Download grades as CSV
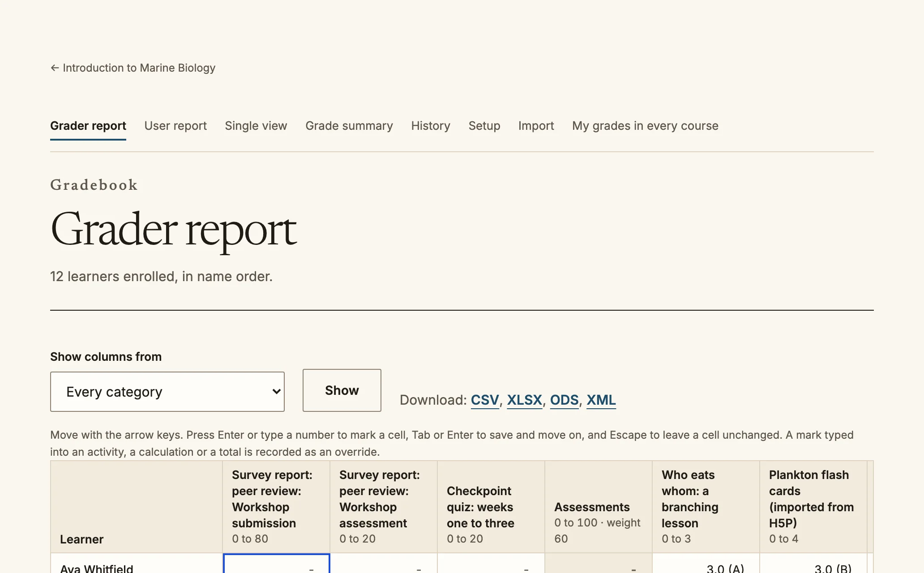Viewport: 924px width, 573px height. point(485,400)
